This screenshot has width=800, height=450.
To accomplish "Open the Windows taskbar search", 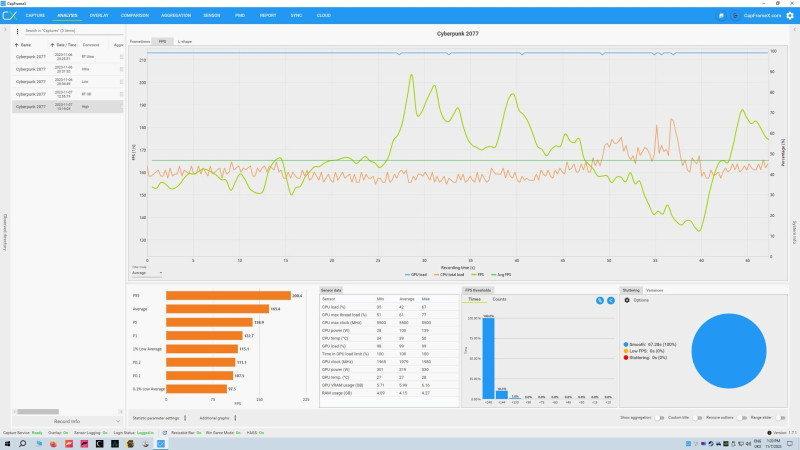I will (22, 444).
